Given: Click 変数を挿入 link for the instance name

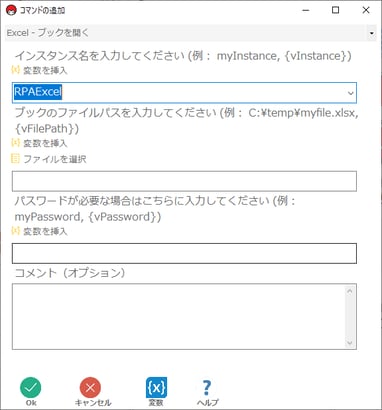Looking at the screenshot, I should pos(45,70).
